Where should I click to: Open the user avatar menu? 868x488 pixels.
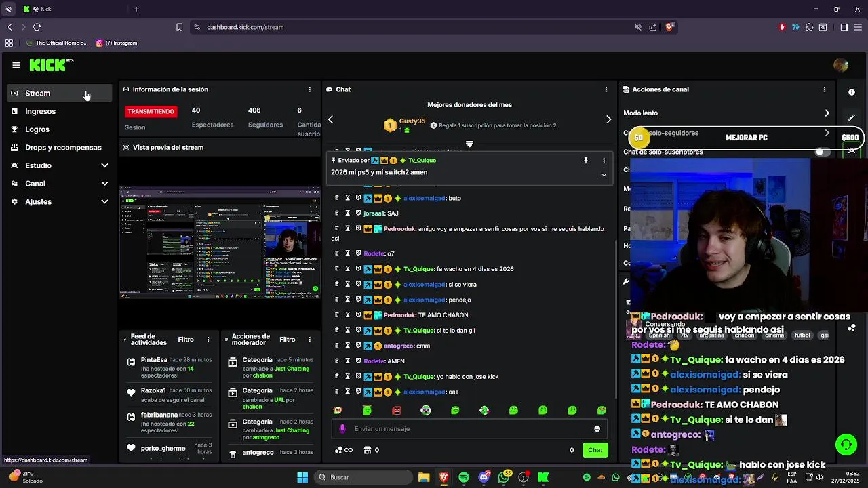tap(841, 65)
